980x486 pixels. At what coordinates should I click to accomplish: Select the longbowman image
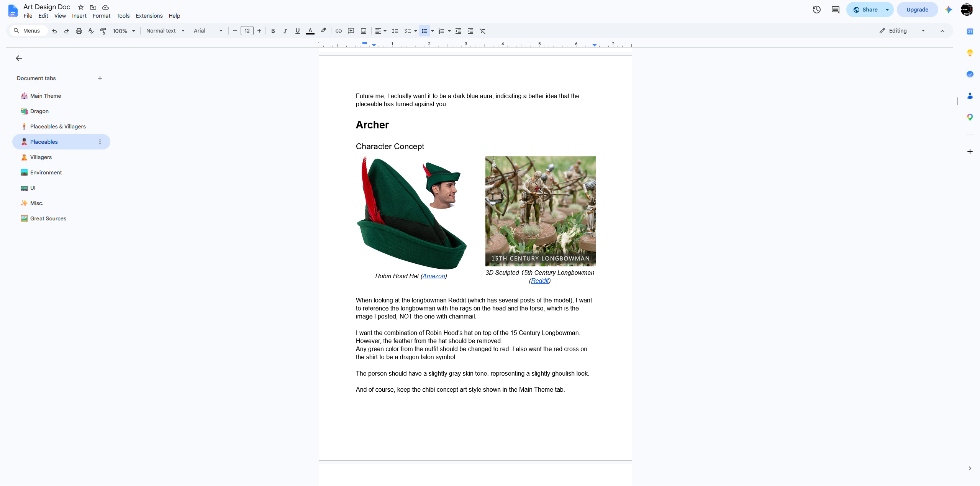point(540,211)
